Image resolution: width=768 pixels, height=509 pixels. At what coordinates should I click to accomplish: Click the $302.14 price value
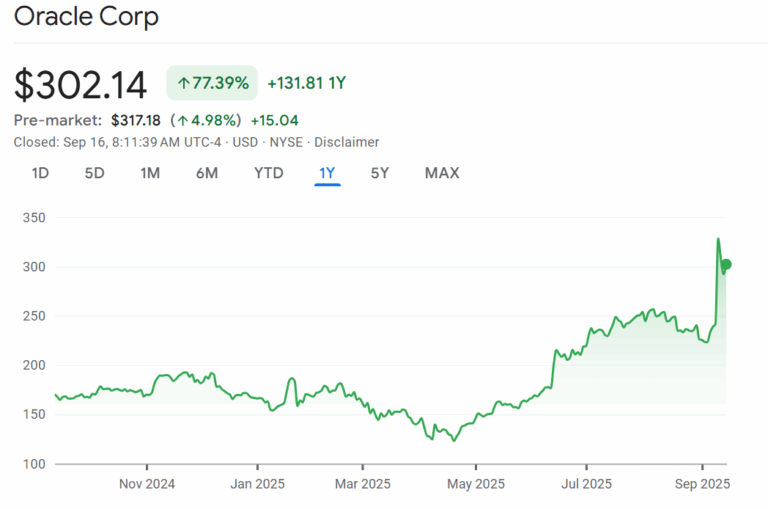click(x=80, y=85)
